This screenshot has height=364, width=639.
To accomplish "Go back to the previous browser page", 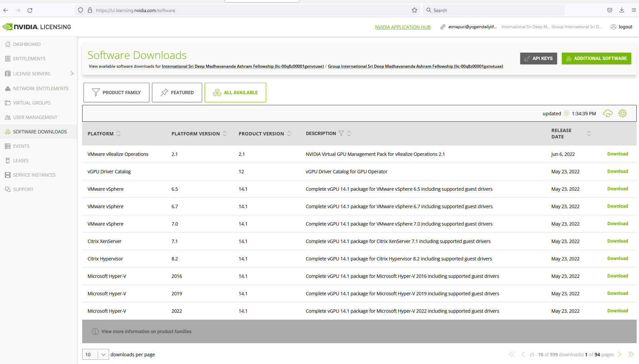I will click(x=6, y=10).
